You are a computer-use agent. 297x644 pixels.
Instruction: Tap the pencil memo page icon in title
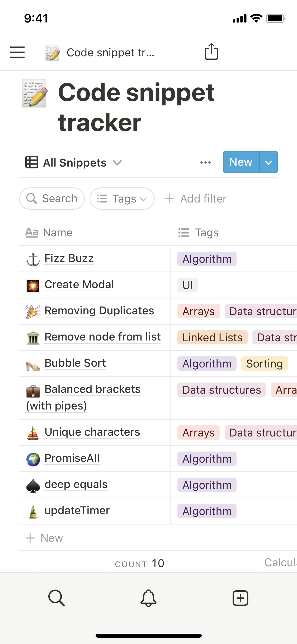[x=34, y=93]
